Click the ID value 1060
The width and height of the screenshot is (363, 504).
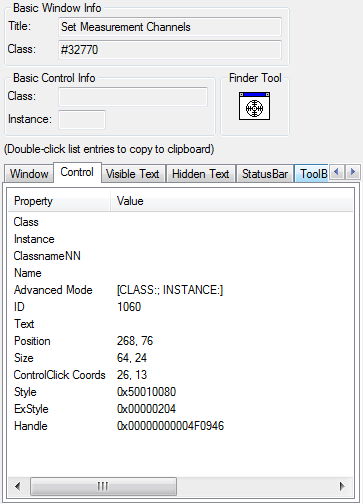(x=129, y=307)
